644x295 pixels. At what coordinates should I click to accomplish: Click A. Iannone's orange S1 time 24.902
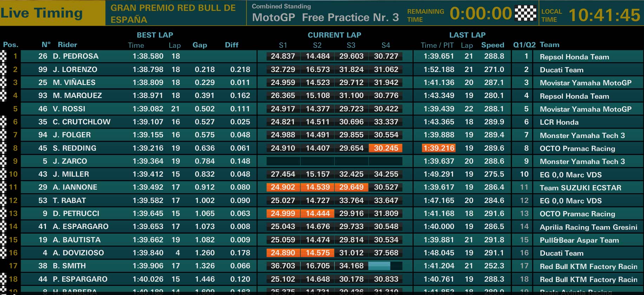pyautogui.click(x=283, y=187)
